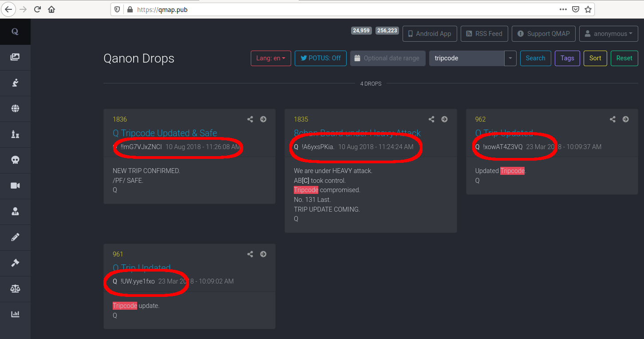Open the balance scales sidebar icon
644x339 pixels.
[15, 288]
